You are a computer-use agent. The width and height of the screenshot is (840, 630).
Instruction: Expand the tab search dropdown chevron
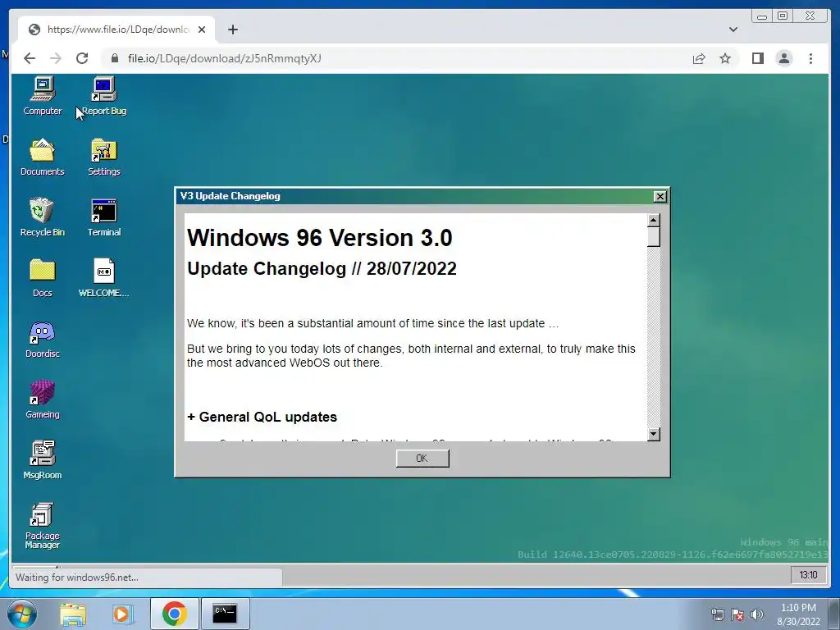point(733,30)
